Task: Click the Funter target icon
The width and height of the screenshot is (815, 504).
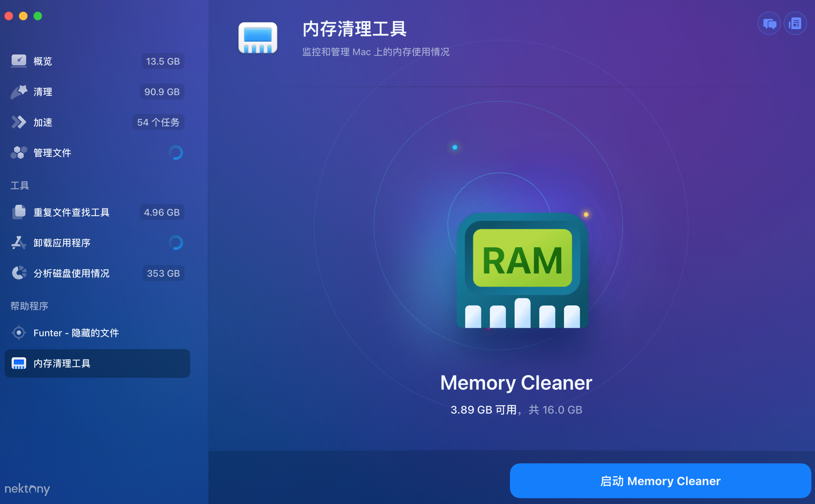Action: [x=19, y=333]
